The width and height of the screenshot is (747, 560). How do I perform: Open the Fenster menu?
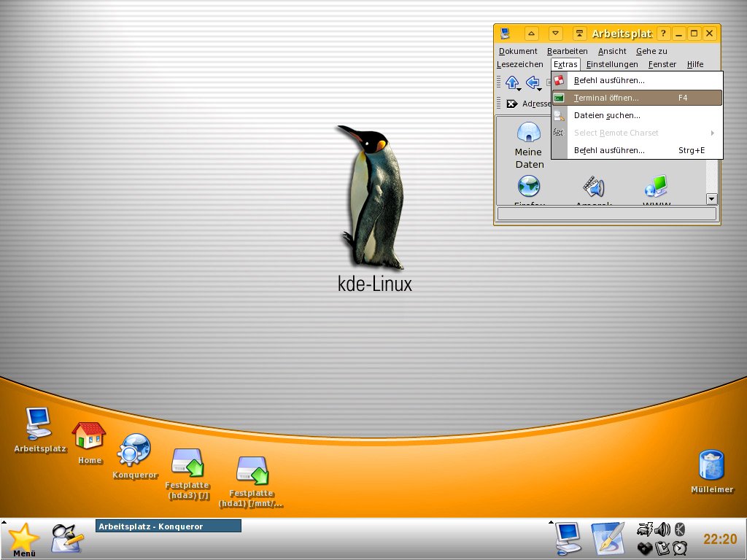pyautogui.click(x=662, y=64)
